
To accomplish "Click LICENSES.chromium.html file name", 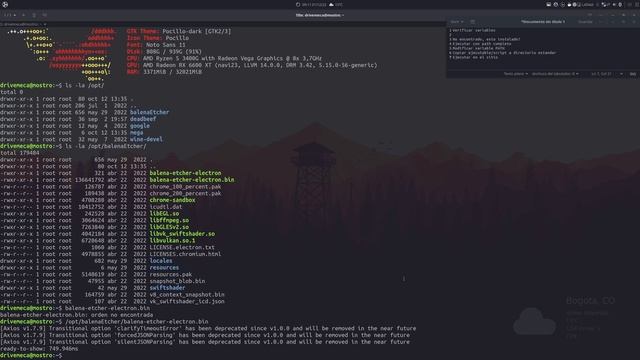I will pyautogui.click(x=185, y=254).
